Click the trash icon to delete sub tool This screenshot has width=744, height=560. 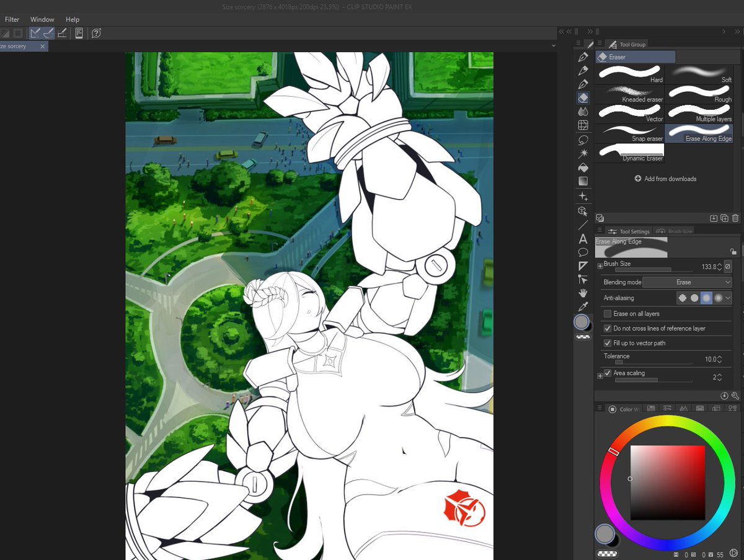[x=735, y=218]
